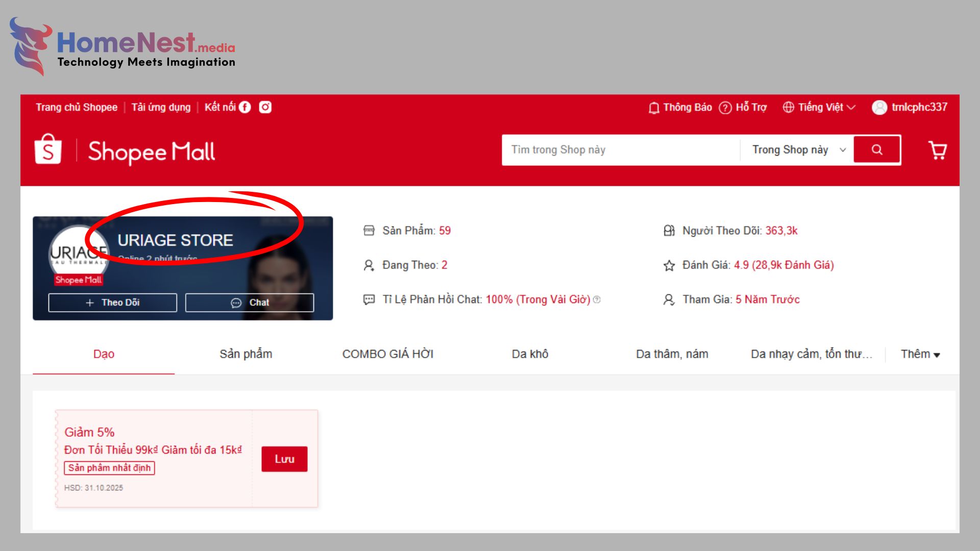
Task: Select the COMBO GIÁ HỜI tab
Action: (x=387, y=354)
